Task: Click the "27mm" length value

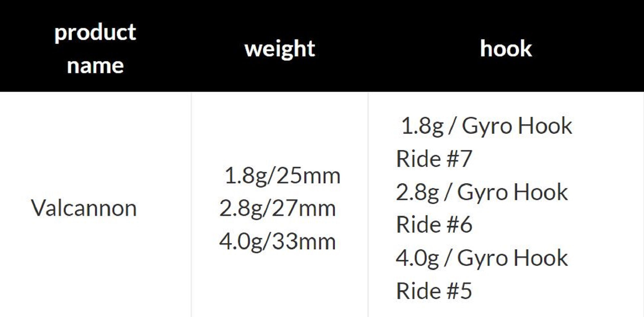Action: [304, 208]
